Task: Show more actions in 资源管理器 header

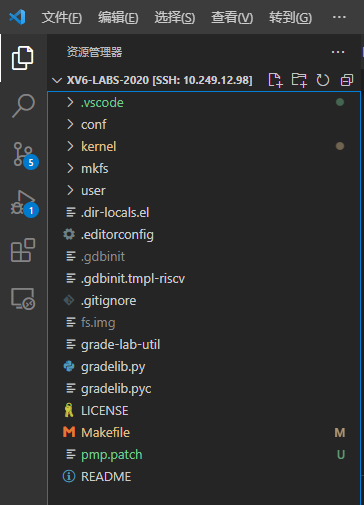Action: coord(338,52)
